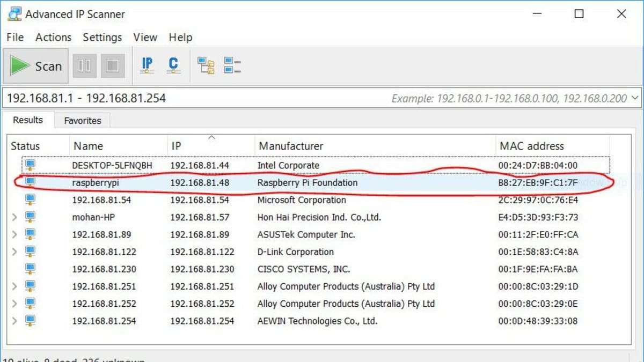Click computer icon of 192.168.81.122 row
Screen dimensions: 644x362
point(30,251)
